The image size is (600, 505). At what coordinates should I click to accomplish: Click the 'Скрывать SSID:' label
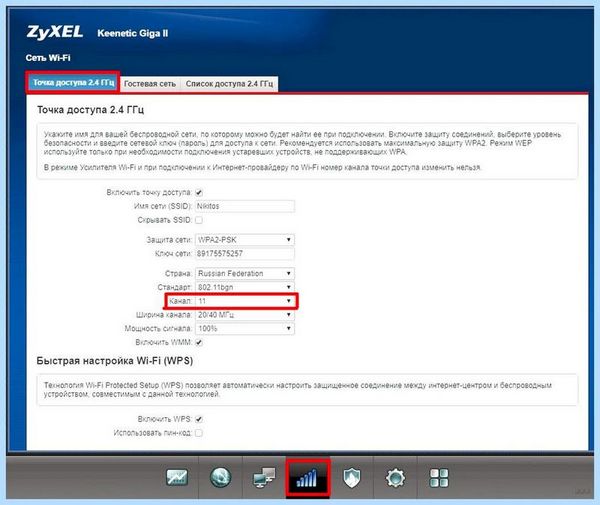(165, 220)
